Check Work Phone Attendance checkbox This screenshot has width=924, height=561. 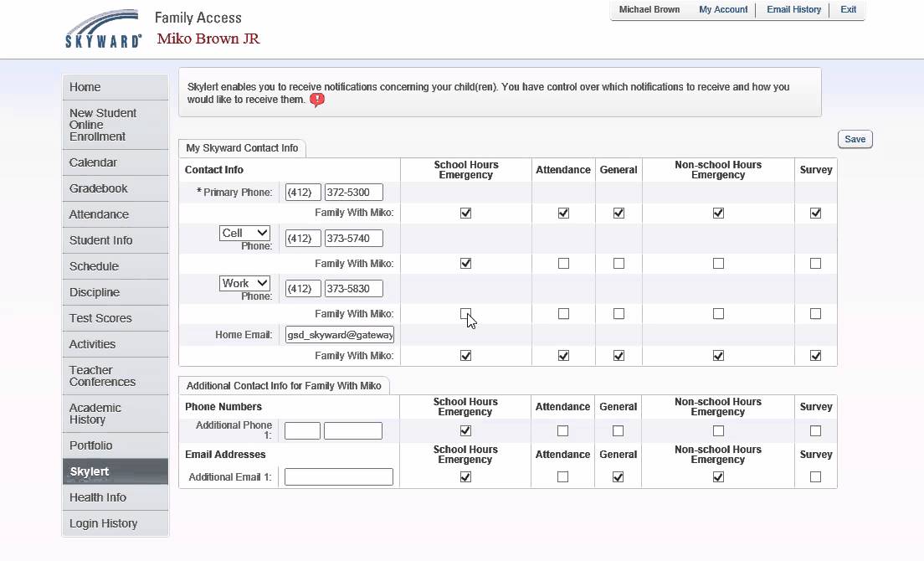point(563,313)
